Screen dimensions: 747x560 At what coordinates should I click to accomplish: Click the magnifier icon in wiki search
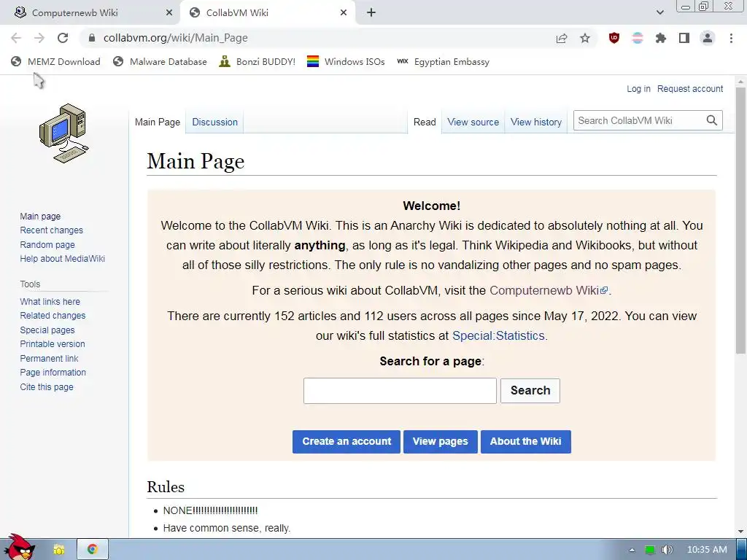tap(712, 120)
